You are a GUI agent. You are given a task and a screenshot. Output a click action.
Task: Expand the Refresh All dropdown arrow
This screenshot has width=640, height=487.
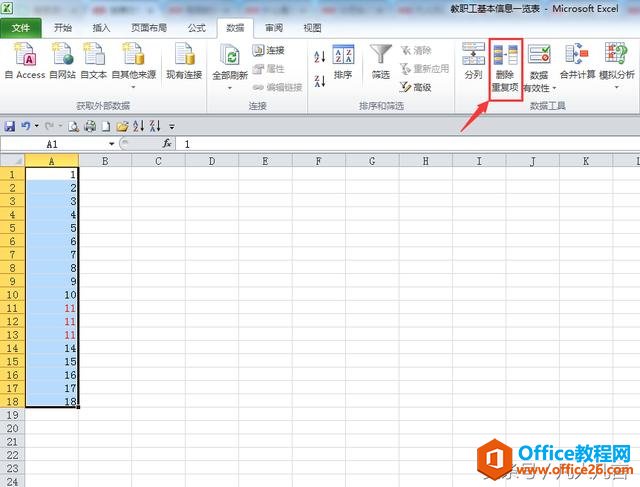pyautogui.click(x=230, y=88)
